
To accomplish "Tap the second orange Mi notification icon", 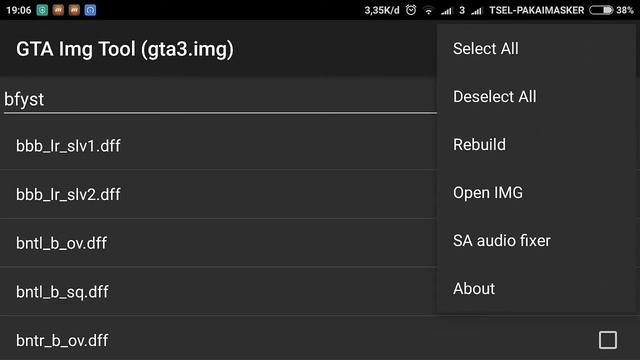I will coord(74,10).
